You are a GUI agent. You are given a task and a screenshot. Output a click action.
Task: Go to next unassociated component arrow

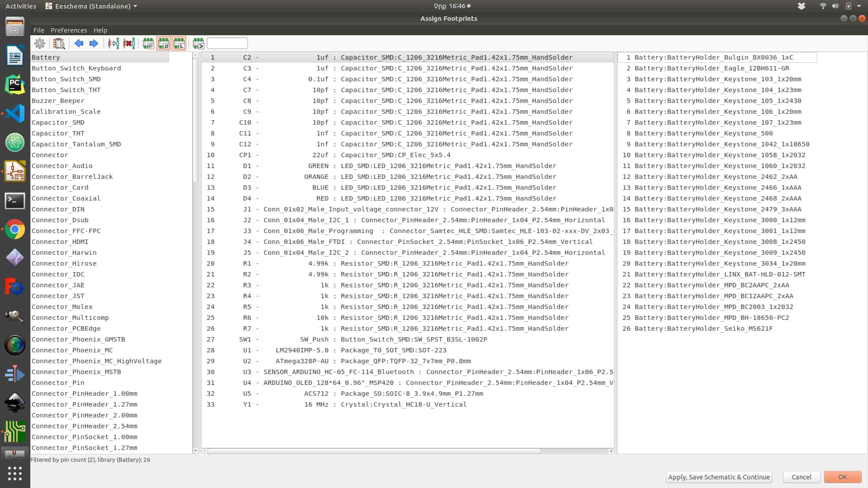(94, 43)
